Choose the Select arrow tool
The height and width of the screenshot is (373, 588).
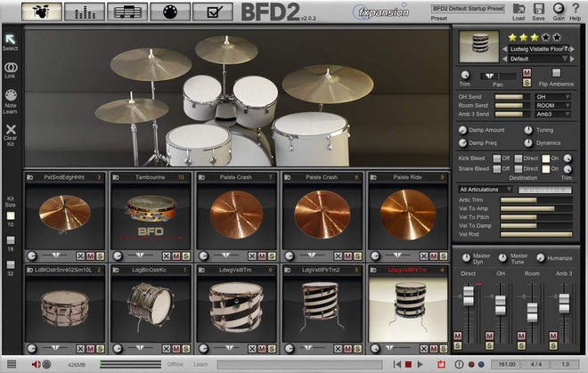(10, 39)
